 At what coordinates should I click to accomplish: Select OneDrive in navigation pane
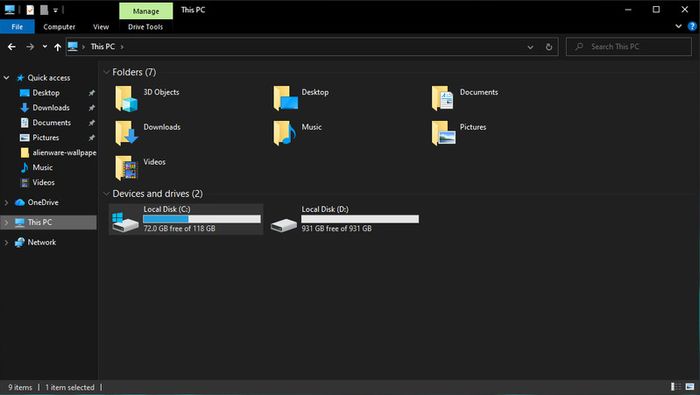click(x=42, y=202)
